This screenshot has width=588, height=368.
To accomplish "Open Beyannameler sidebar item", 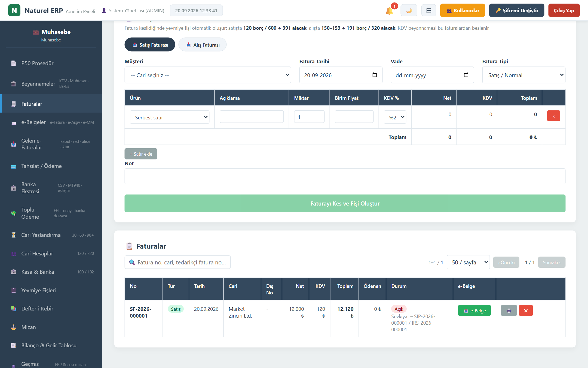I will [51, 84].
